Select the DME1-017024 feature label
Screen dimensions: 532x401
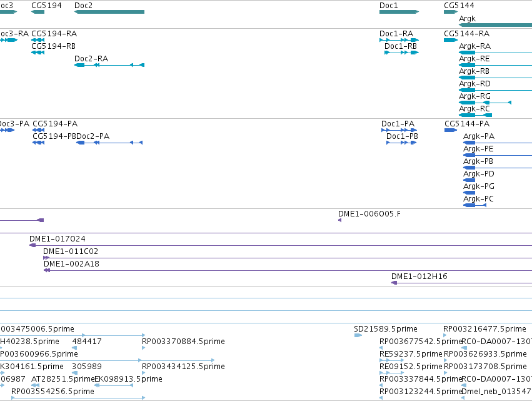click(x=58, y=239)
